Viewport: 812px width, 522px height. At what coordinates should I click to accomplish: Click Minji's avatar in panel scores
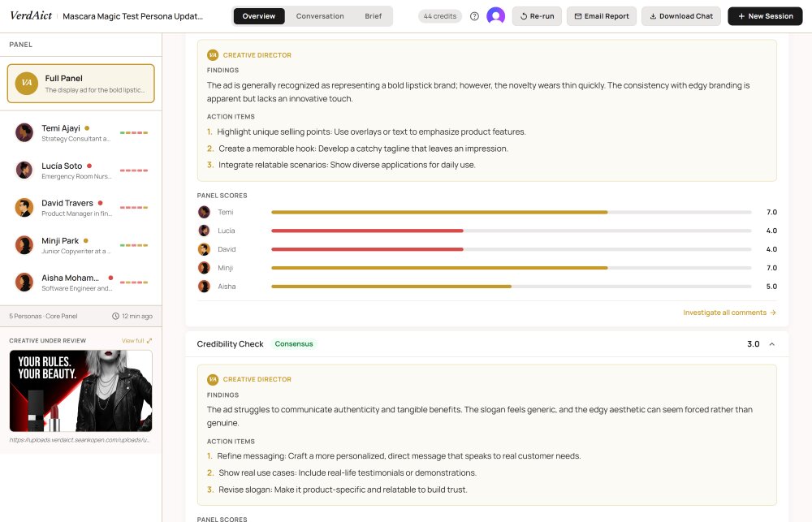tap(204, 268)
